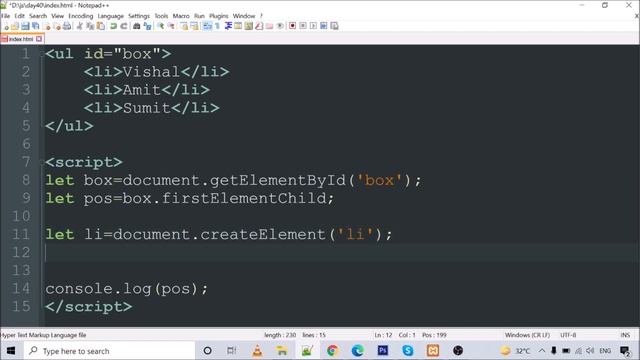The width and height of the screenshot is (640, 360).
Task: Open Task View on the taskbar
Action: 231,351
